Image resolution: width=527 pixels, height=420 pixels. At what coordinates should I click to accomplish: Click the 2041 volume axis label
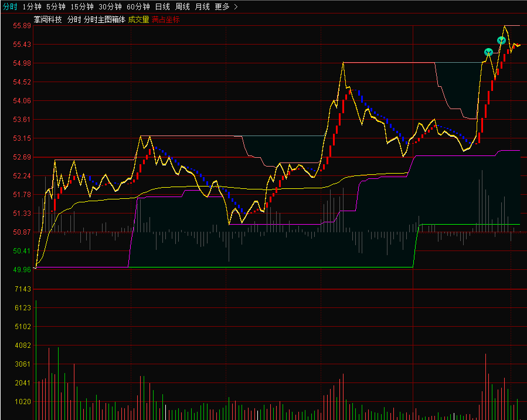tap(23, 382)
